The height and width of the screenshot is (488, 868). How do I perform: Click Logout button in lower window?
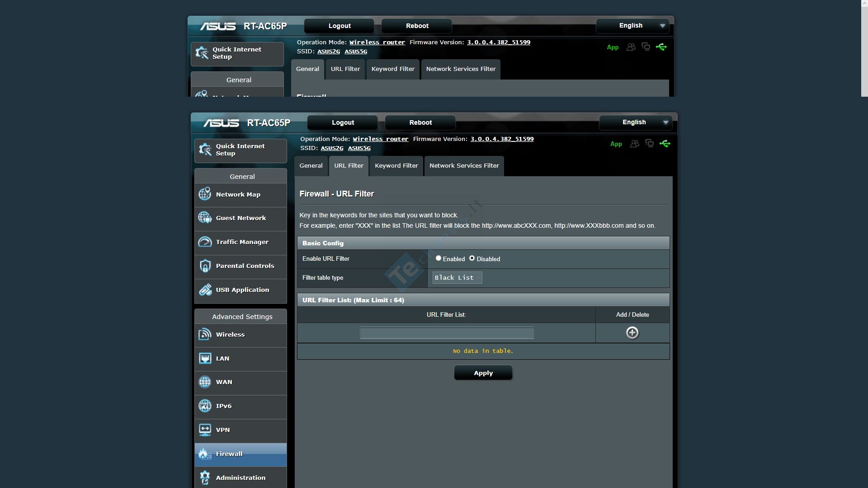click(x=343, y=122)
